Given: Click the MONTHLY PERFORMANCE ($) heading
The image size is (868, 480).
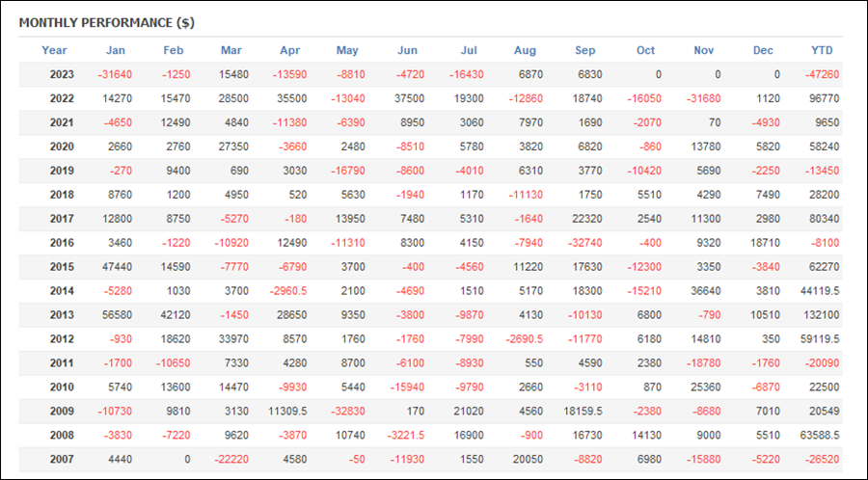Looking at the screenshot, I should (x=107, y=23).
